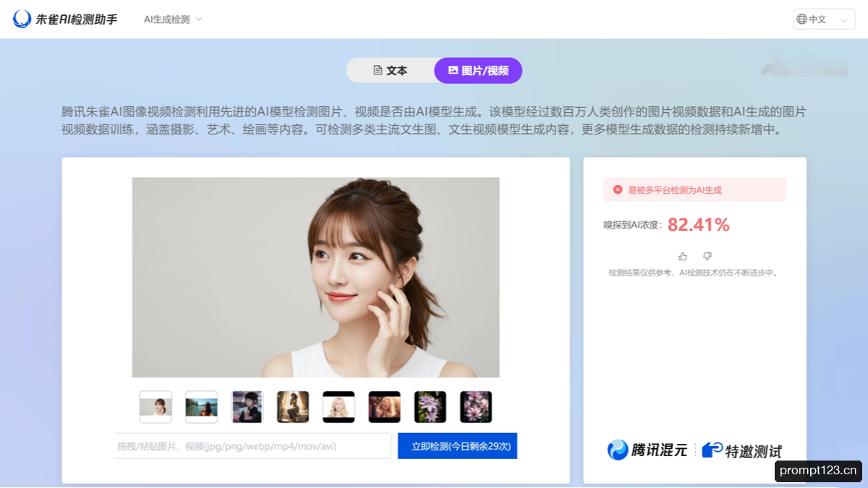Select the lake scenery sample thumbnail

[x=201, y=407]
